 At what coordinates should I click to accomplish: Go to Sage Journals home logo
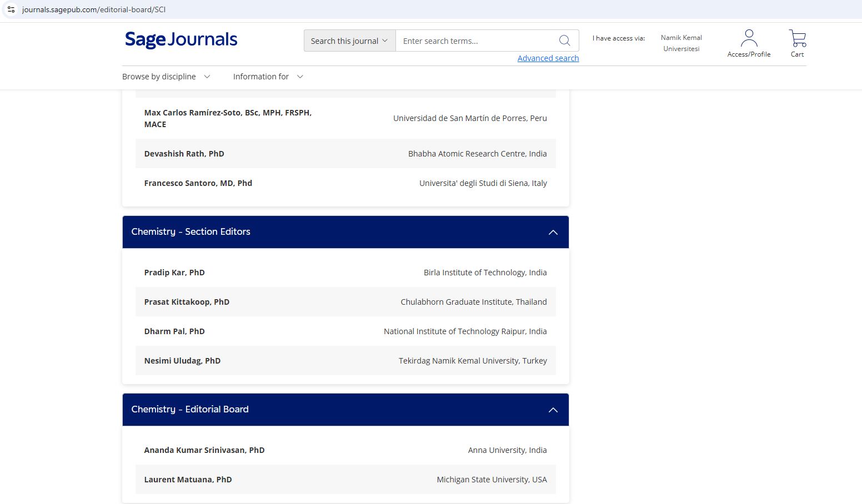coord(181,40)
